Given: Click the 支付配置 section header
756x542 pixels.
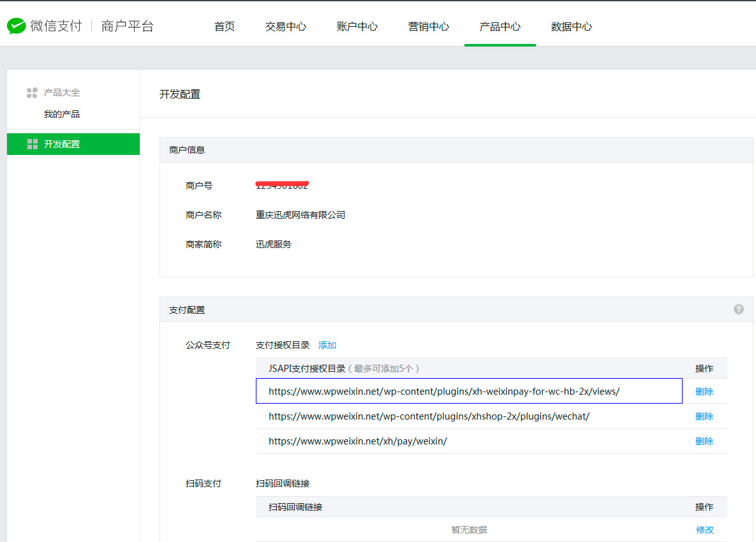Looking at the screenshot, I should pyautogui.click(x=456, y=309).
